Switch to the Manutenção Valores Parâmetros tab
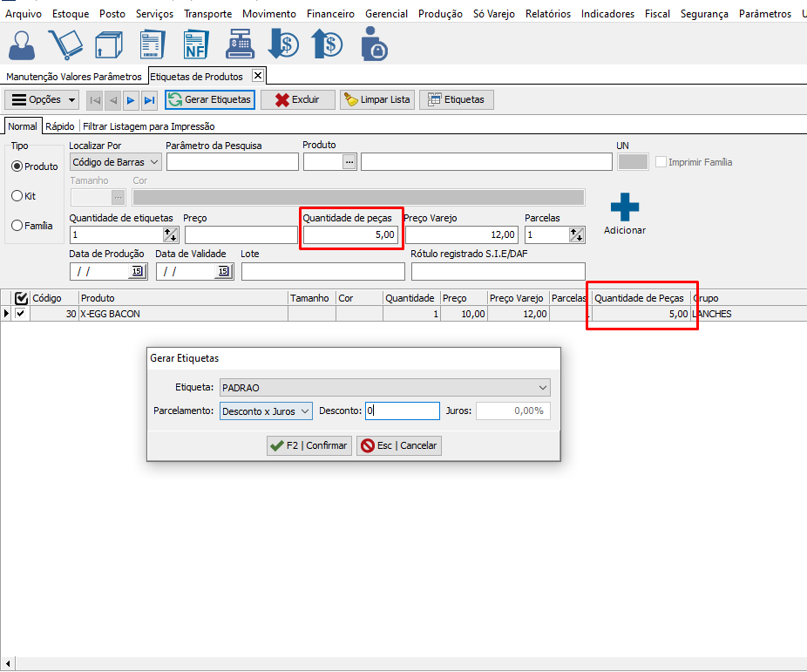Screen dimensions: 807x672 click(74, 77)
